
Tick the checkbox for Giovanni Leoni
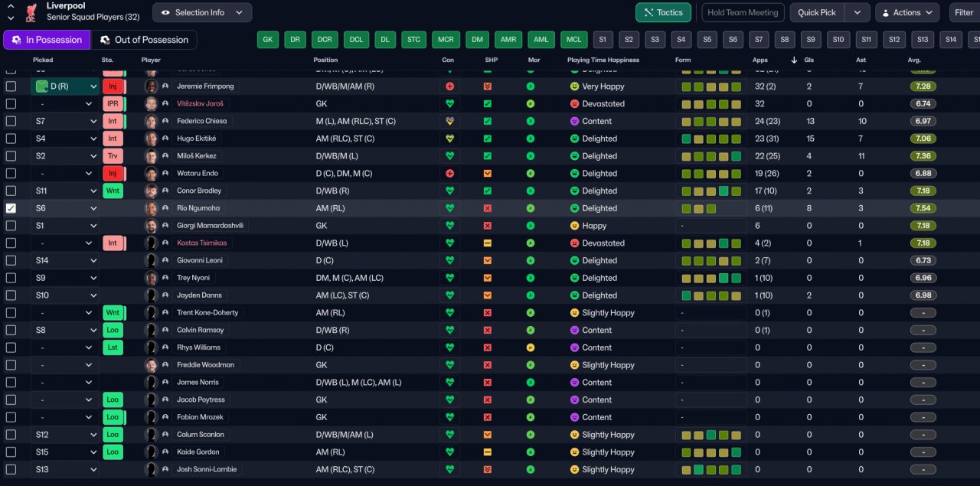pyautogui.click(x=11, y=260)
